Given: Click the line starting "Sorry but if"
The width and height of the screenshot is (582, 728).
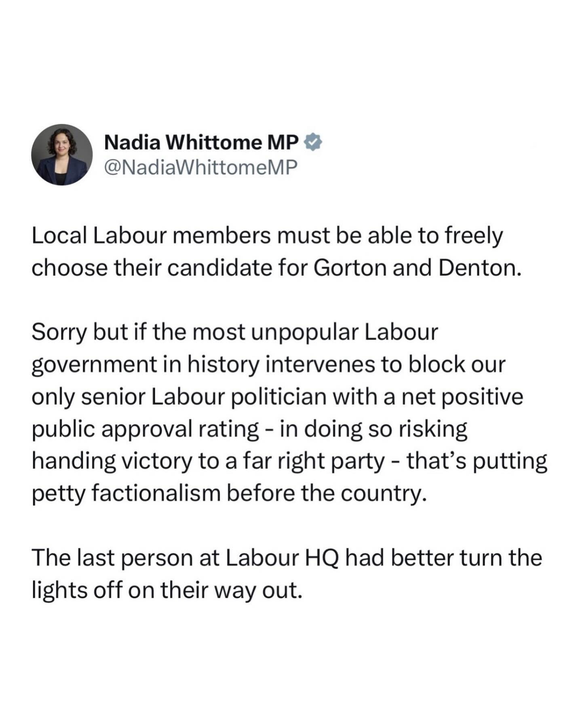Looking at the screenshot, I should point(234,332).
